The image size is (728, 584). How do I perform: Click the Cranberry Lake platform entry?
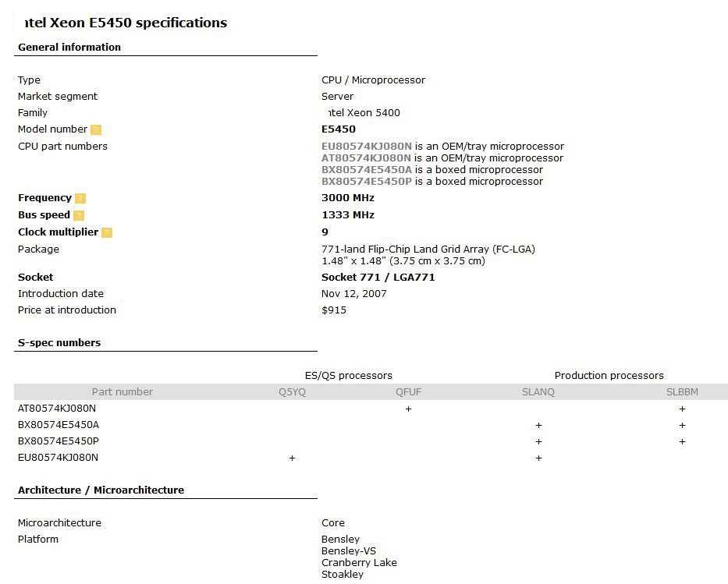pyautogui.click(x=359, y=563)
